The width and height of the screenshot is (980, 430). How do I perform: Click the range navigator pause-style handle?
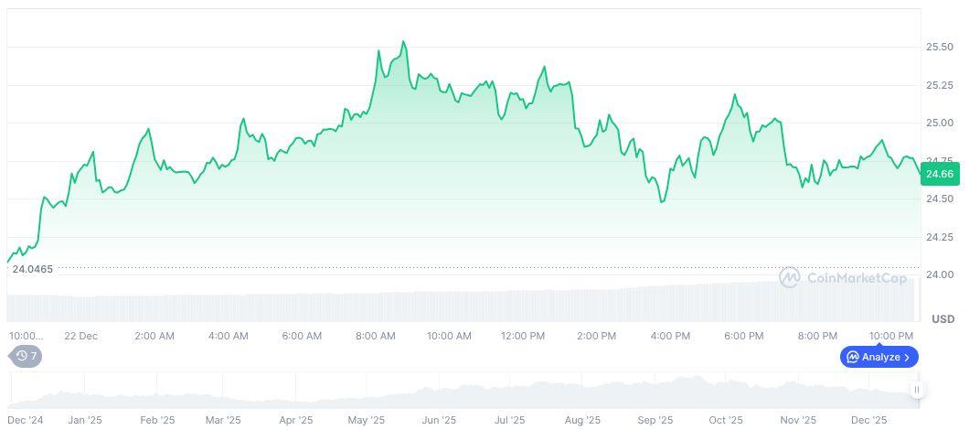point(916,391)
